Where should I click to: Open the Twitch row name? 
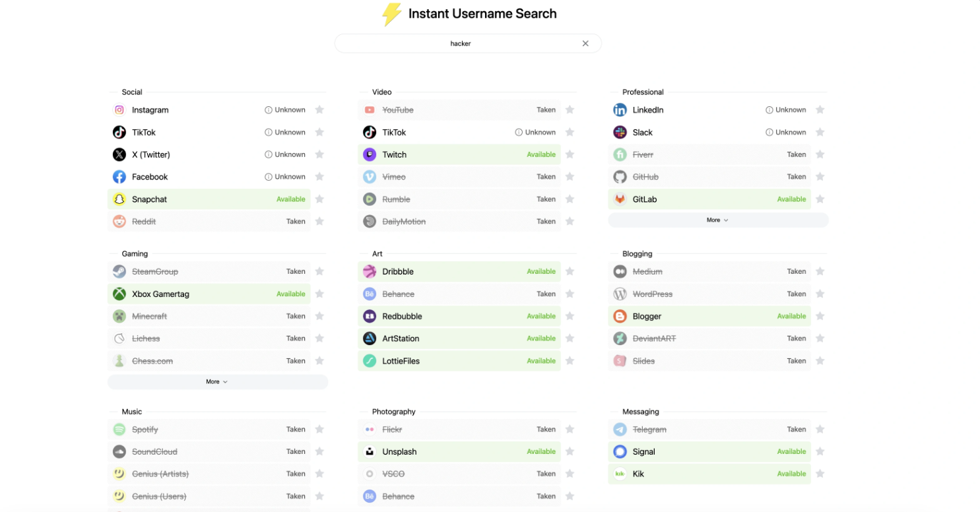point(395,154)
